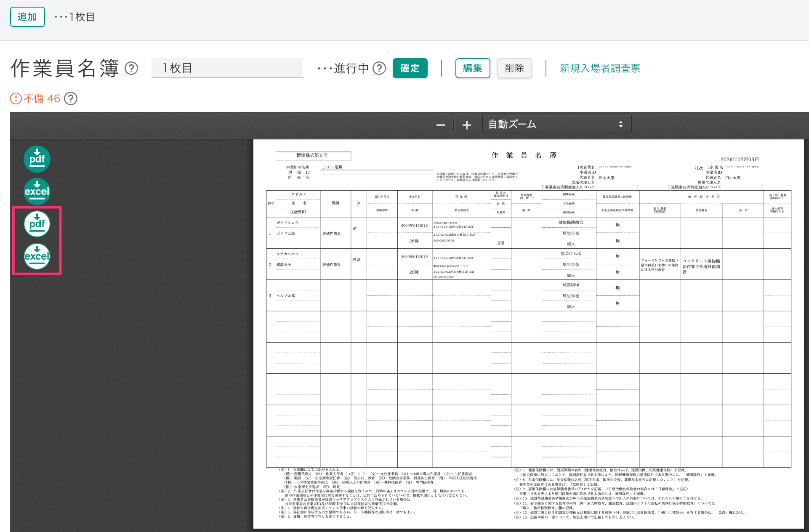The height and width of the screenshot is (532, 809).
Task: Download the first green PDF icon
Action: (37, 159)
